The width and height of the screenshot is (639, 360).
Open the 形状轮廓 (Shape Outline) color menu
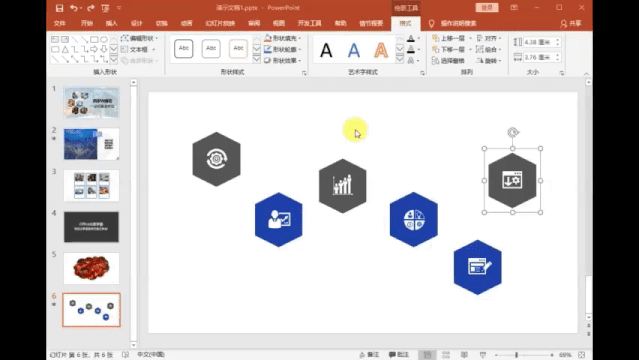coord(283,49)
